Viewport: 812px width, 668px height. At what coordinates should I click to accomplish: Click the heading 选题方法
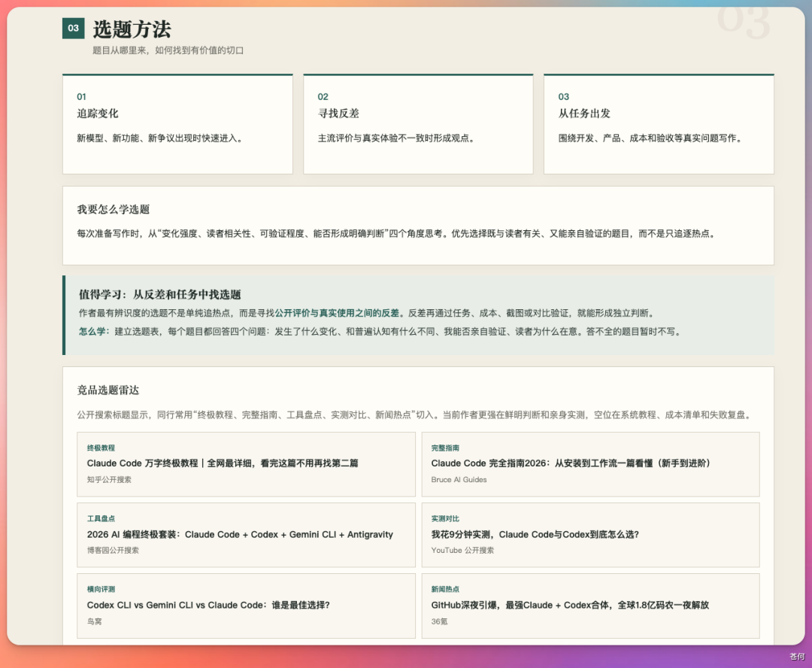point(132,29)
